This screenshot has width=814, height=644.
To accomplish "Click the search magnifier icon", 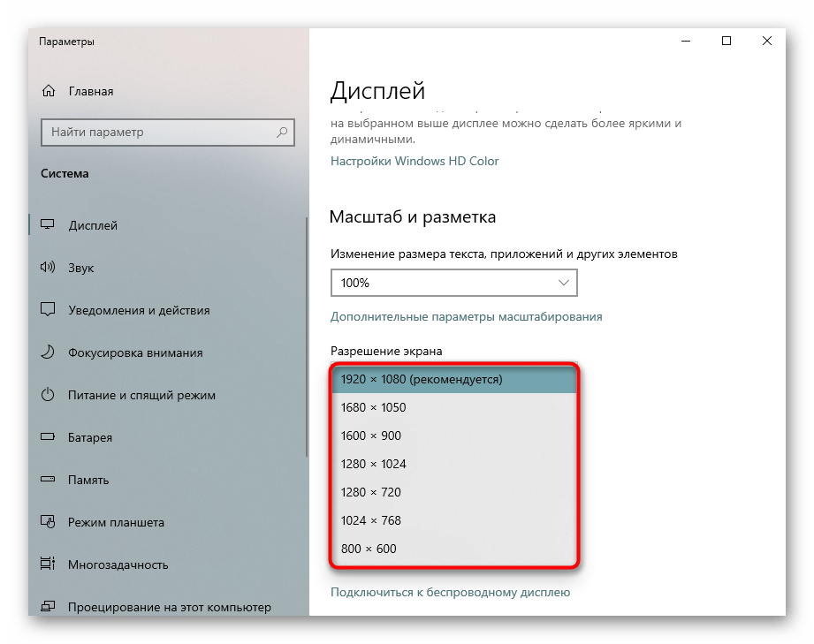I will click(282, 133).
